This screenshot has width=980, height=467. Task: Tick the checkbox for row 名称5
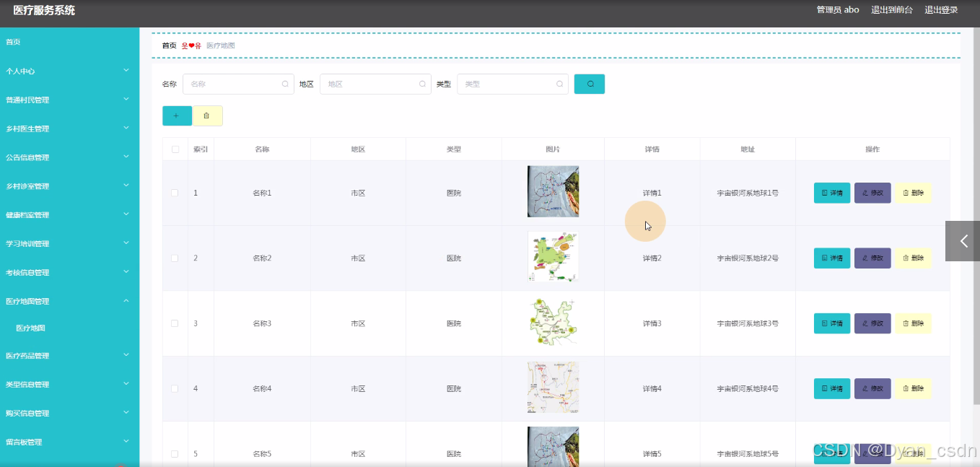(175, 454)
